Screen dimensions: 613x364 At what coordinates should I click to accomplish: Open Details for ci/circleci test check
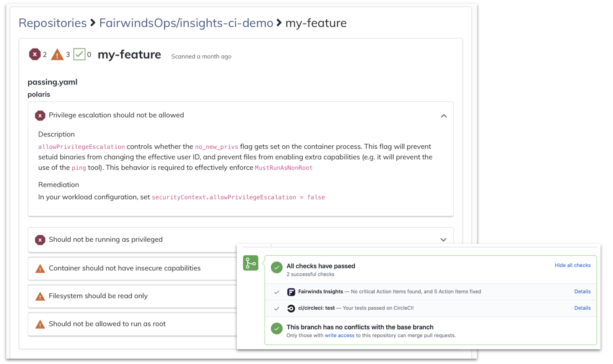point(582,308)
